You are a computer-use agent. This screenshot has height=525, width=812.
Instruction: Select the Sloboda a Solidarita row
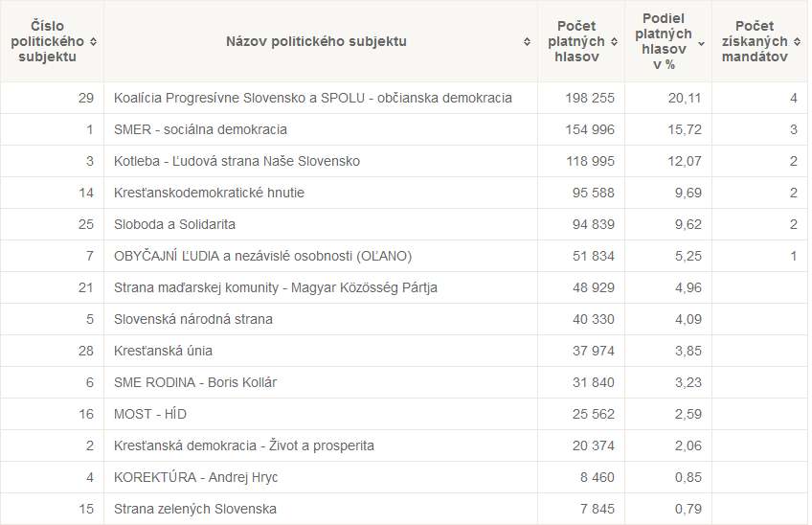(174, 224)
